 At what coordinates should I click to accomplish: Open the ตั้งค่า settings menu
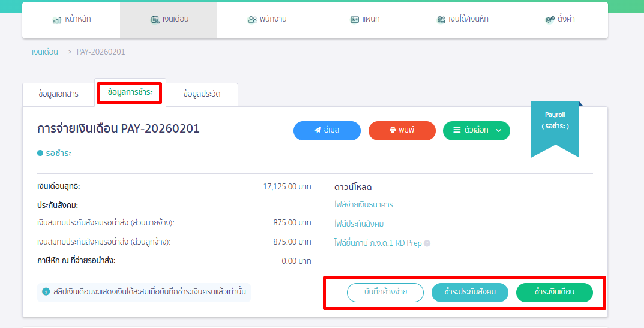click(x=559, y=20)
